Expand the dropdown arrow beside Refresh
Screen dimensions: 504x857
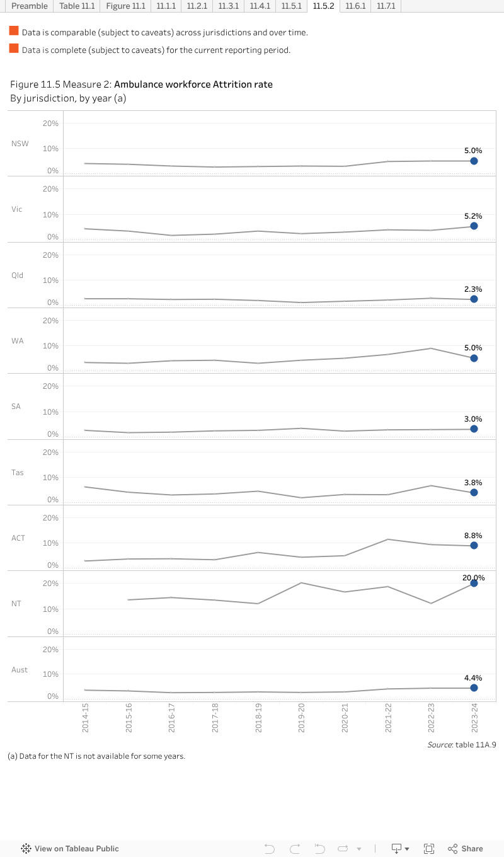point(359,848)
